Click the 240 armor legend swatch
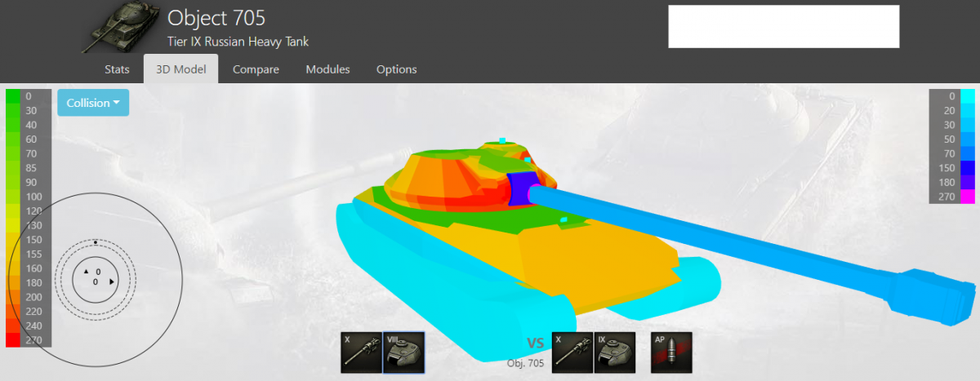The width and height of the screenshot is (980, 381). coord(13,326)
